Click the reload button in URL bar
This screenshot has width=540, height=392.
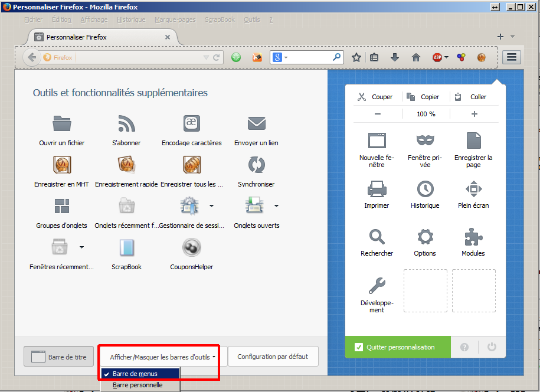pyautogui.click(x=216, y=57)
